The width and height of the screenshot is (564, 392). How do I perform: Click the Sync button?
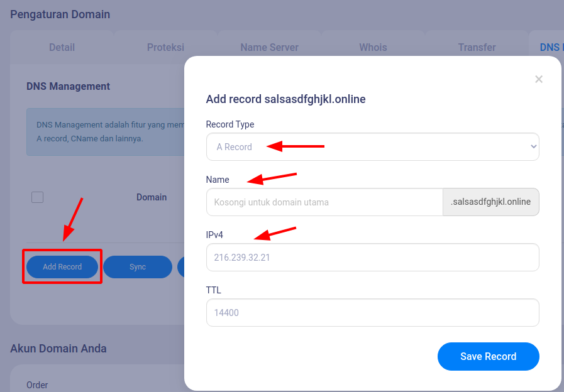click(x=138, y=266)
